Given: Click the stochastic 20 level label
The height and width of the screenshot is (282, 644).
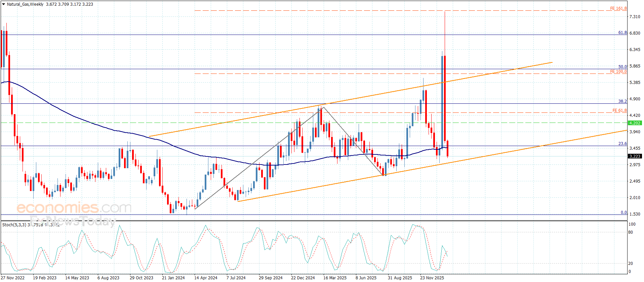Looking at the screenshot, I should click(x=630, y=263).
